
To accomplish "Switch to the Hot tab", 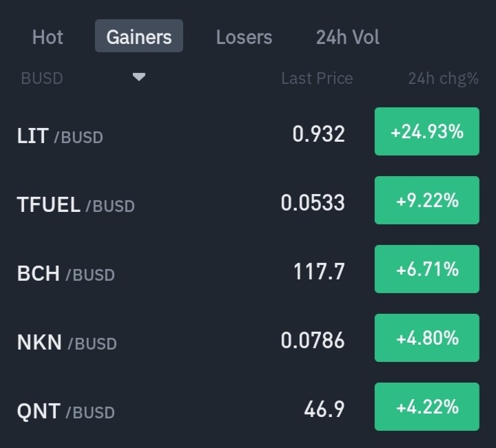I will [x=48, y=37].
